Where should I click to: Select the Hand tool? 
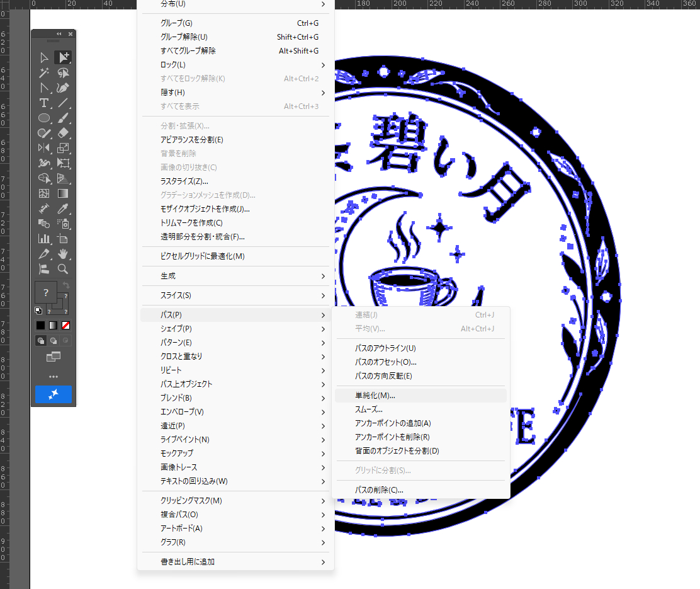click(x=63, y=254)
